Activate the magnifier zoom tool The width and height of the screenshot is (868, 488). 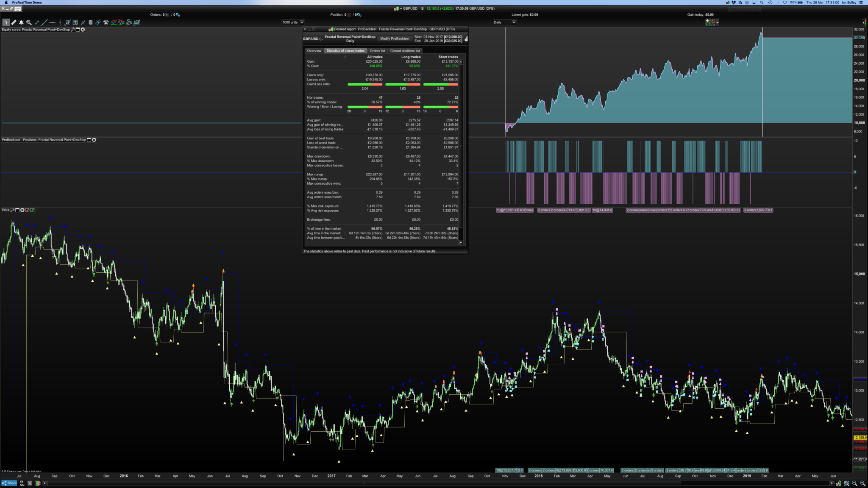(x=29, y=22)
